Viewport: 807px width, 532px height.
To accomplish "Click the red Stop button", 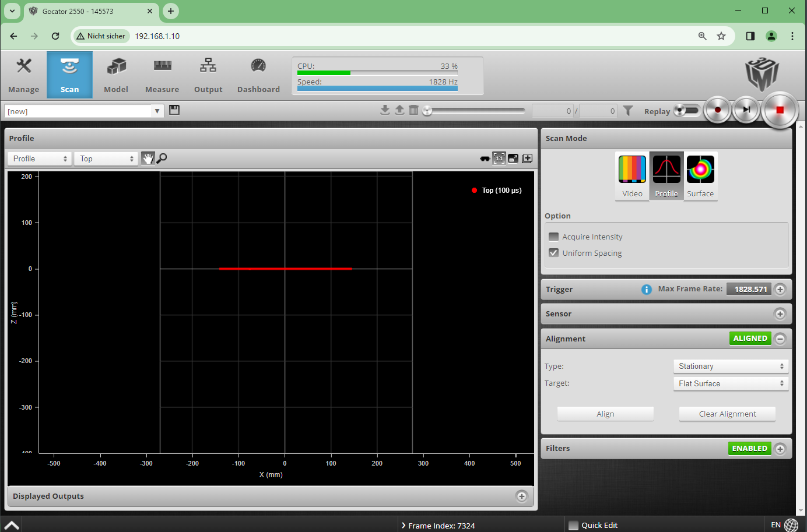I will pos(780,110).
